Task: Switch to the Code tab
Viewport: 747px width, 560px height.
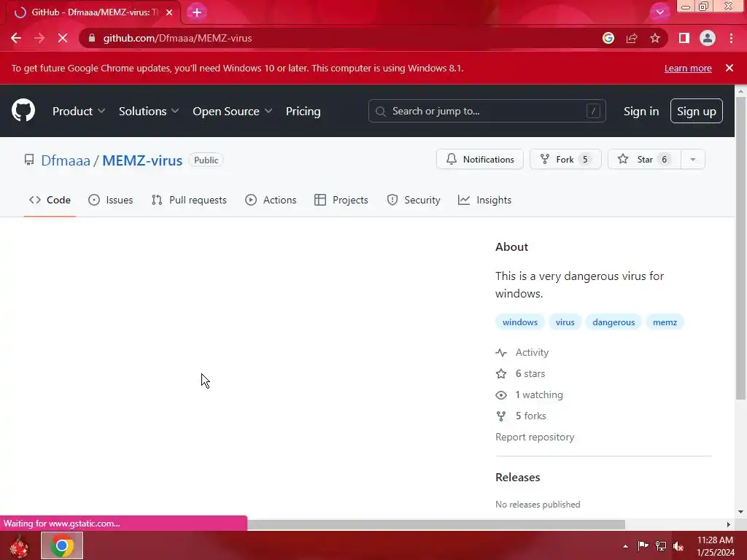Action: (x=50, y=200)
